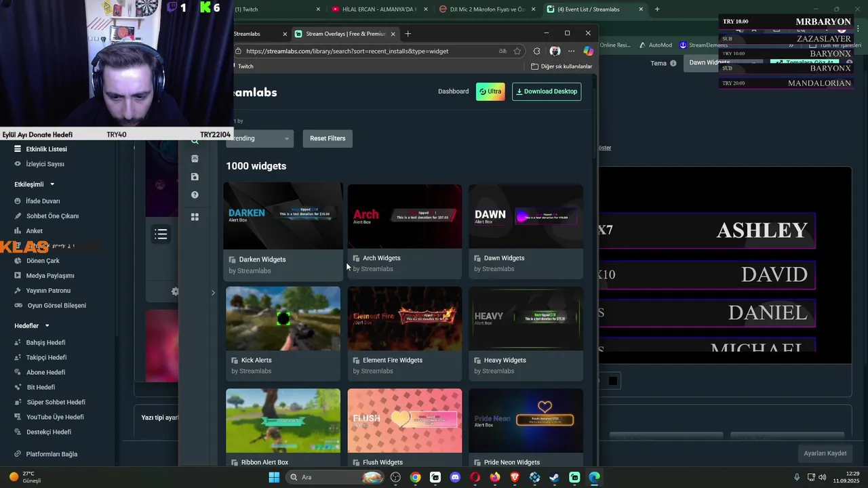The width and height of the screenshot is (868, 488).
Task: Switch to DJI Mic 2 Mikrofon tab
Action: coord(486,9)
